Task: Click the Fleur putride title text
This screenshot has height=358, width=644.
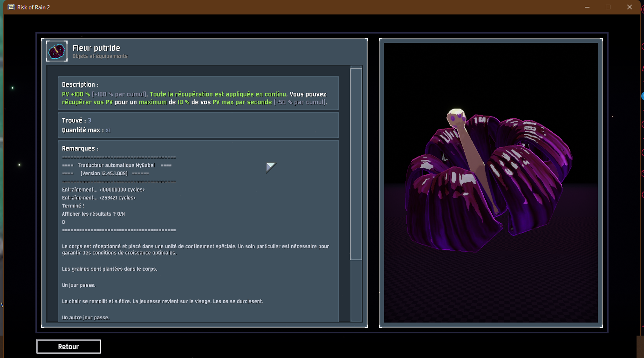Action: pos(96,48)
